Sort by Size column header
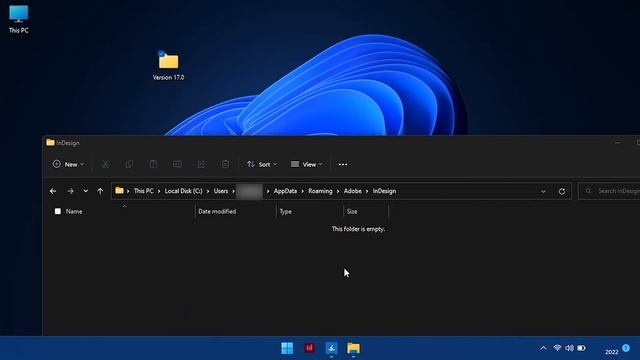640x360 pixels. click(x=352, y=211)
